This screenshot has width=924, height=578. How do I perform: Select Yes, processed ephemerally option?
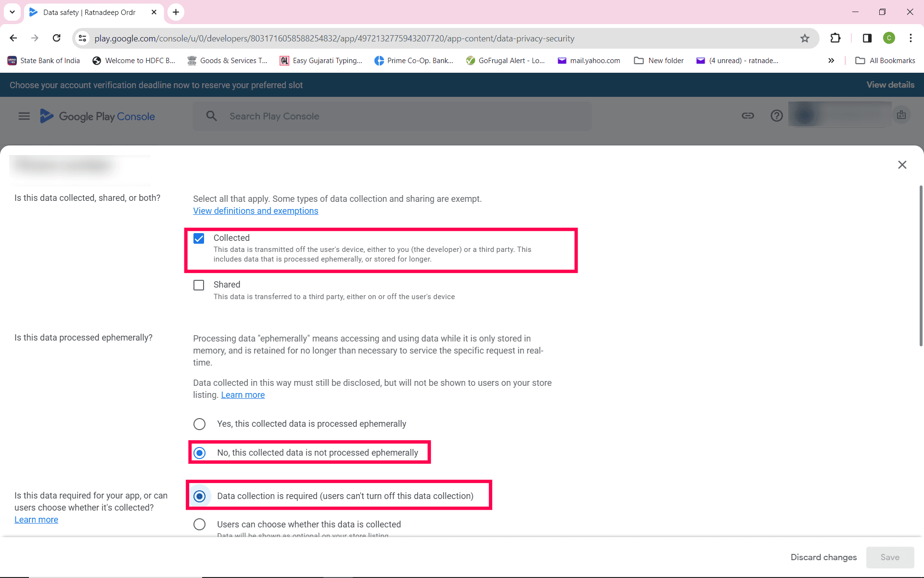pyautogui.click(x=199, y=424)
